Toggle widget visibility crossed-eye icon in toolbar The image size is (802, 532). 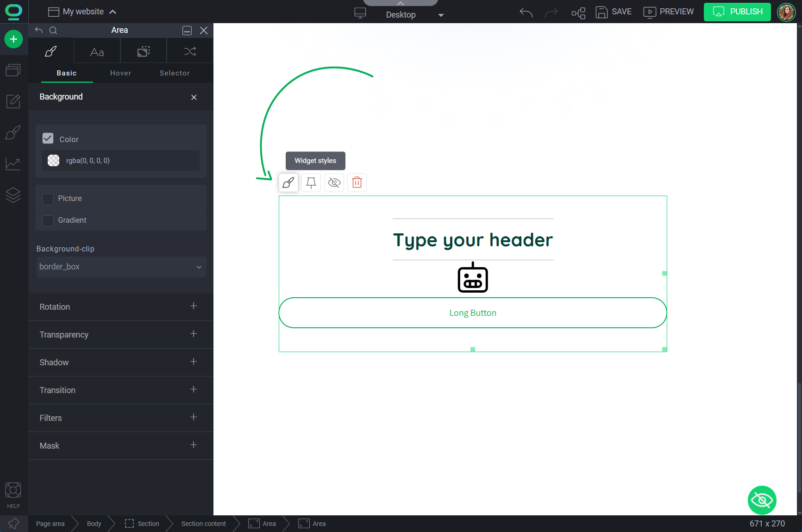(334, 182)
